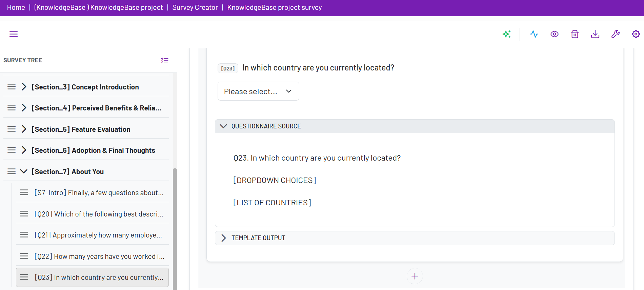Open the 'Please select...' country dropdown
644x290 pixels.
click(258, 91)
